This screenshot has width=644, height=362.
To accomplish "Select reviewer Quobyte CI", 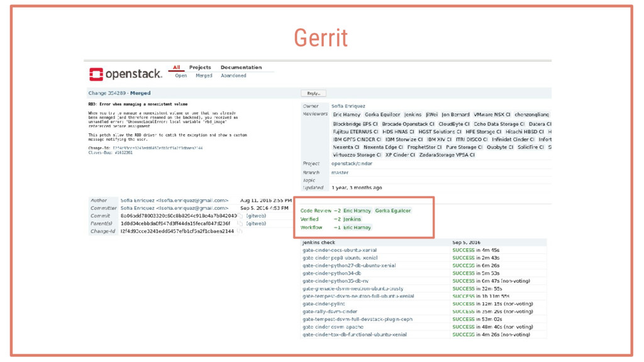I will [500, 147].
